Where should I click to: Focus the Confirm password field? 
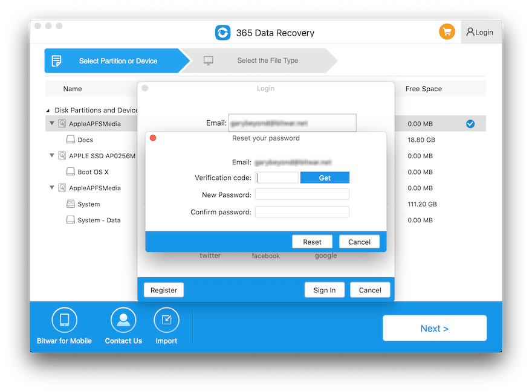[x=302, y=212]
